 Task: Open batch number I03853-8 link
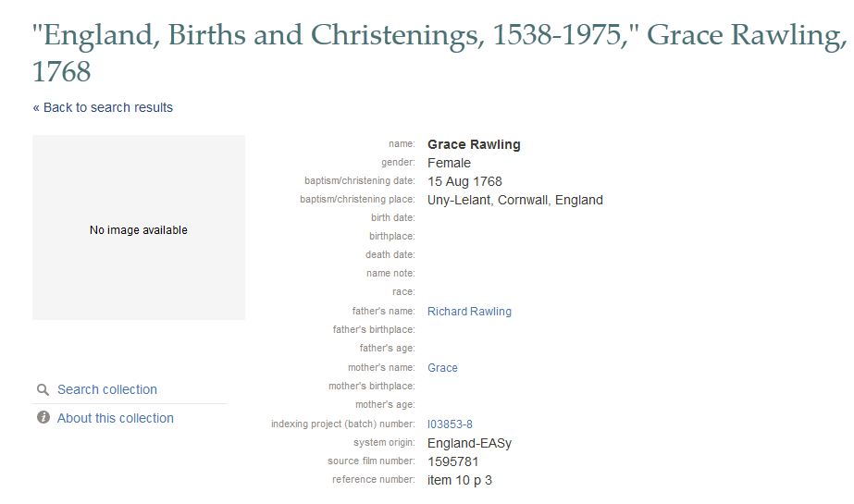click(x=450, y=424)
